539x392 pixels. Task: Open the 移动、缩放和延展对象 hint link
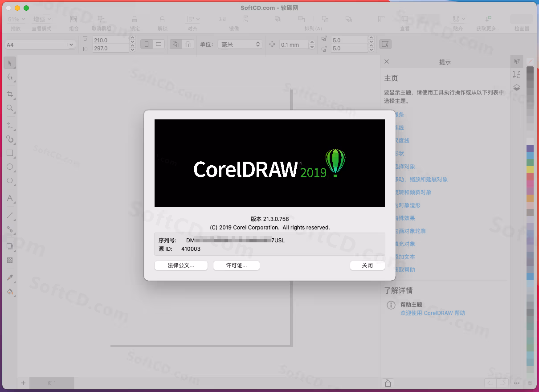click(421, 179)
